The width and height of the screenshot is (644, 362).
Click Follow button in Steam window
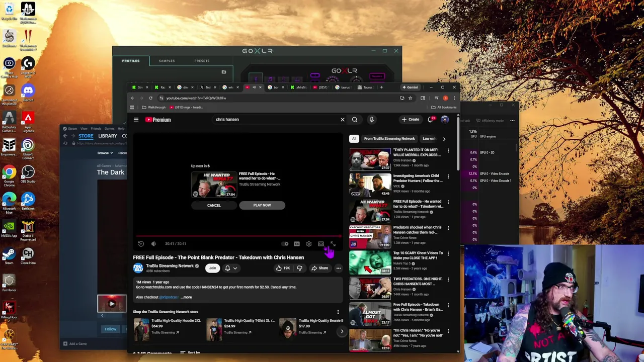[110, 329]
